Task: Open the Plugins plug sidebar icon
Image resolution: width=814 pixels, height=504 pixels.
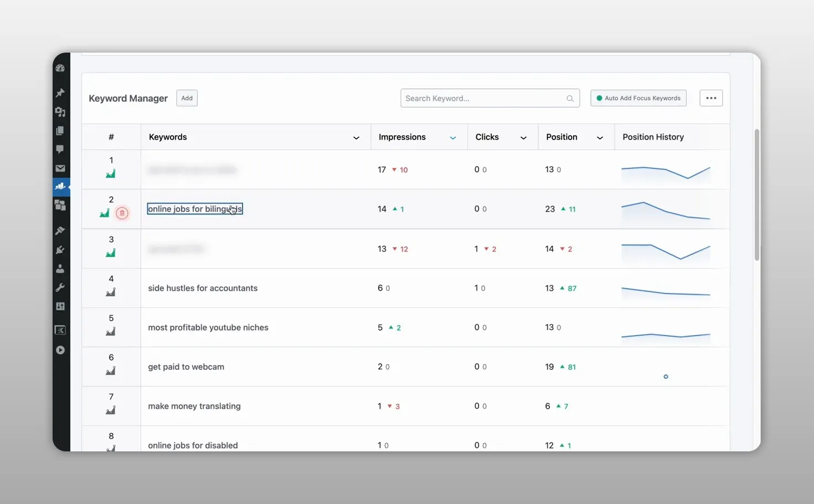Action: pyautogui.click(x=60, y=250)
